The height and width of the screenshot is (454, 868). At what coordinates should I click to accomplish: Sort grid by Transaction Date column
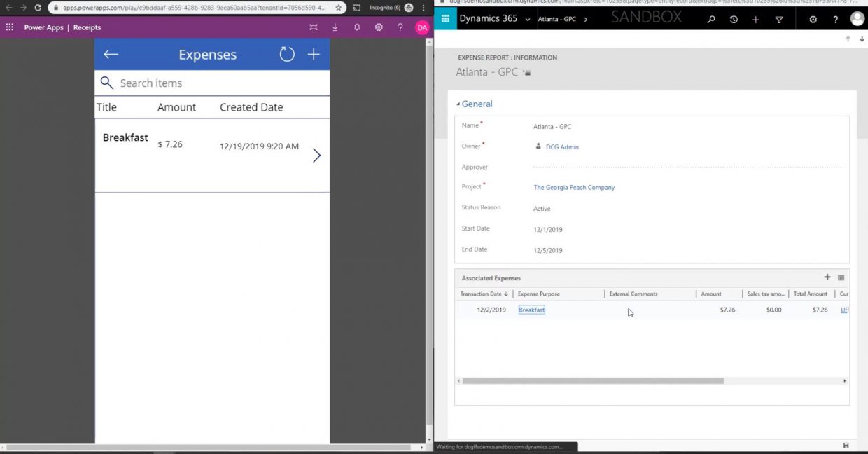tap(484, 294)
